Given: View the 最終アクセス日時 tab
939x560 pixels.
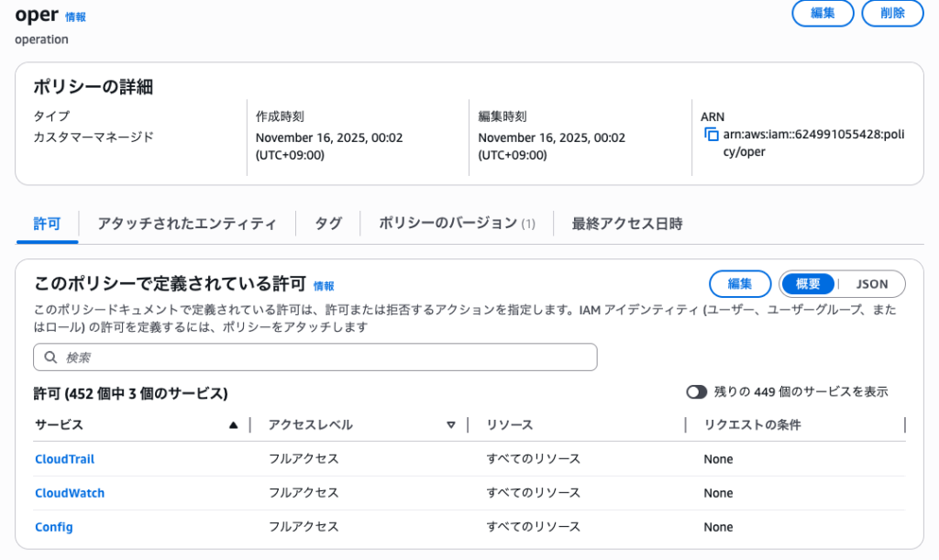Looking at the screenshot, I should coord(627,224).
